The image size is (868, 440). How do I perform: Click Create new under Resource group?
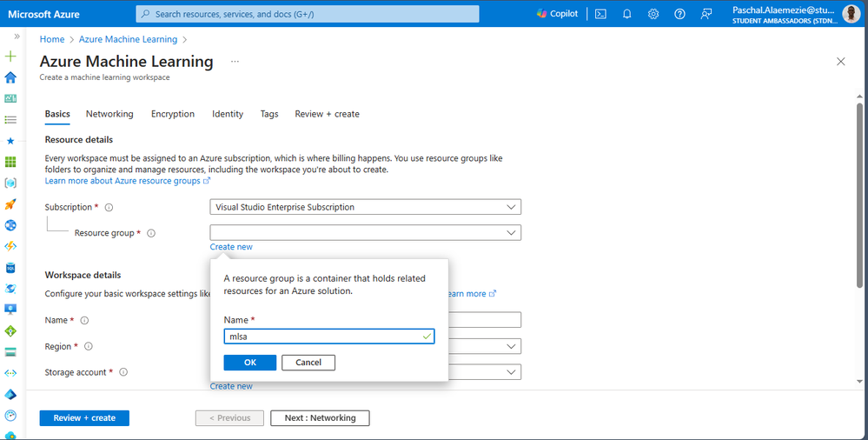point(231,247)
